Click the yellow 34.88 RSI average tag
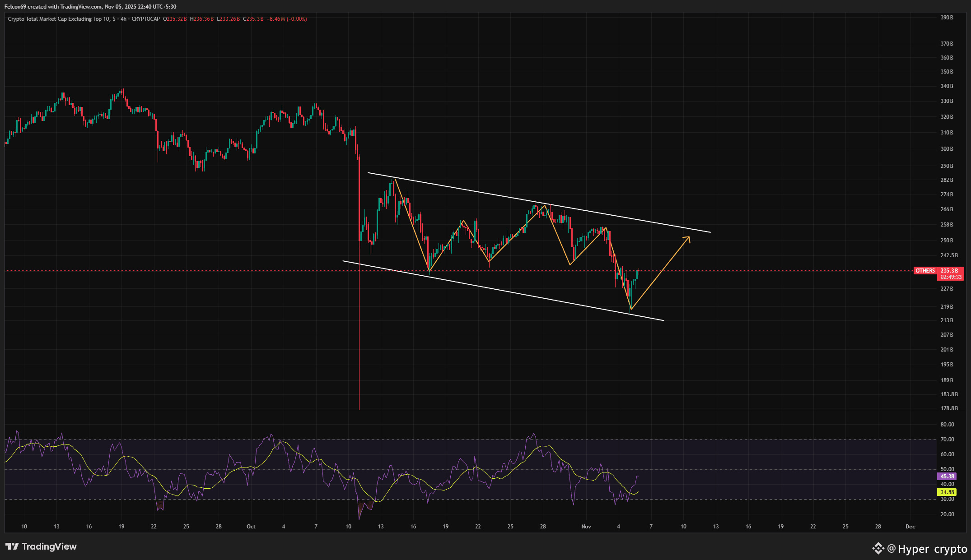Screen dimensions: 971x560 (x=947, y=492)
